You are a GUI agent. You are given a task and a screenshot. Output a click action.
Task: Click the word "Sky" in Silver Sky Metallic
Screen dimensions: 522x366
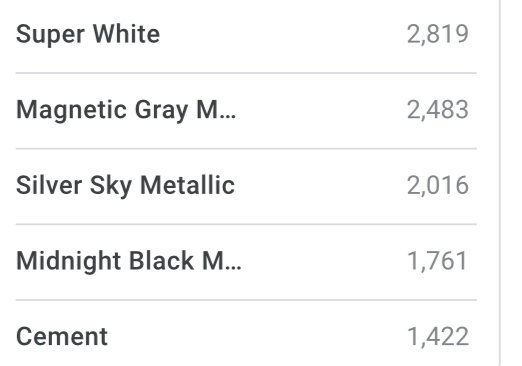[x=111, y=186]
